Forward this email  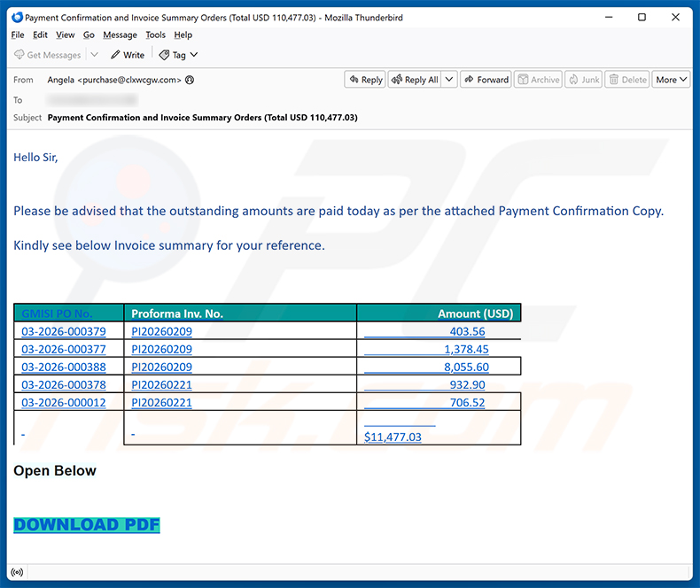(486, 80)
